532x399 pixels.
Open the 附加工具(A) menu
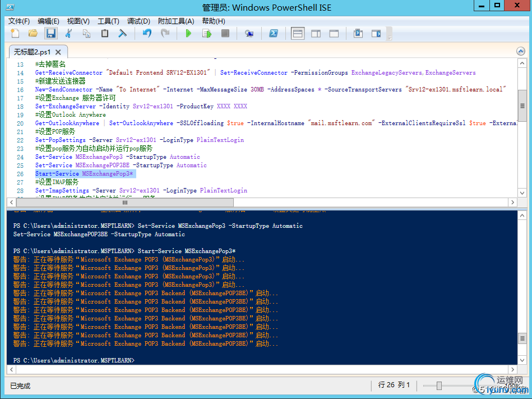pyautogui.click(x=176, y=21)
